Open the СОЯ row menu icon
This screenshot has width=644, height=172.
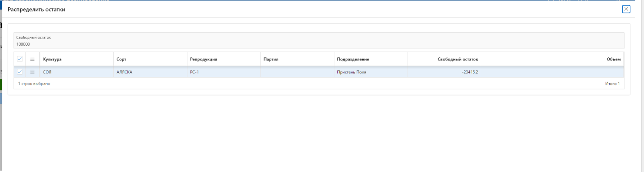click(x=32, y=72)
